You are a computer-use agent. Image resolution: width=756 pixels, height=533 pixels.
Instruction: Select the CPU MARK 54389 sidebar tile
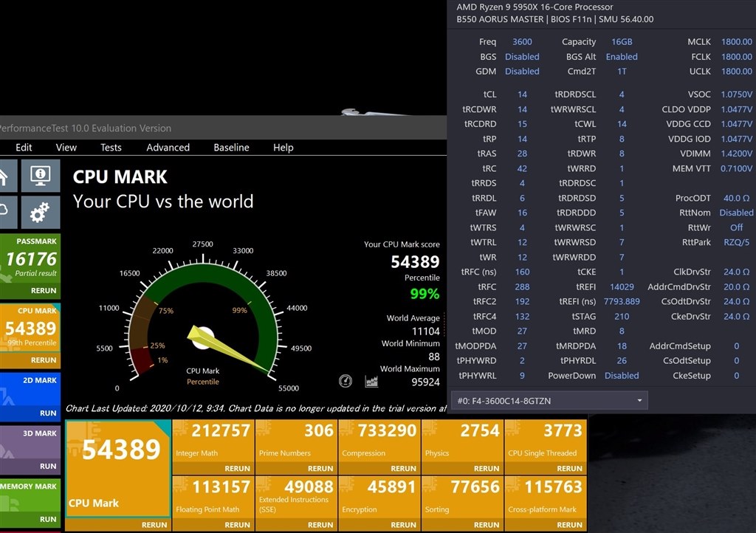(30, 335)
